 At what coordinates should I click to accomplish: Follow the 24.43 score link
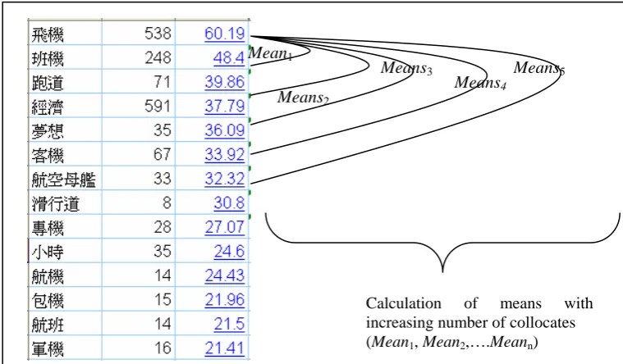224,275
